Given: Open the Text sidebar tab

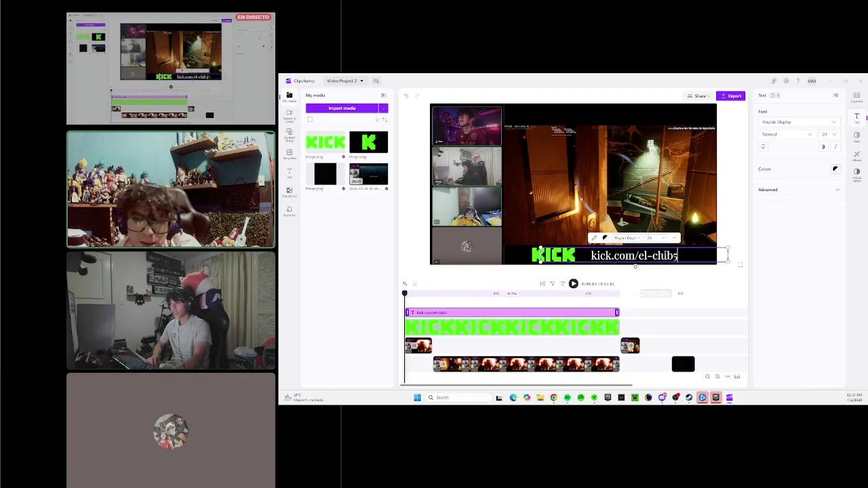Looking at the screenshot, I should pos(290,173).
